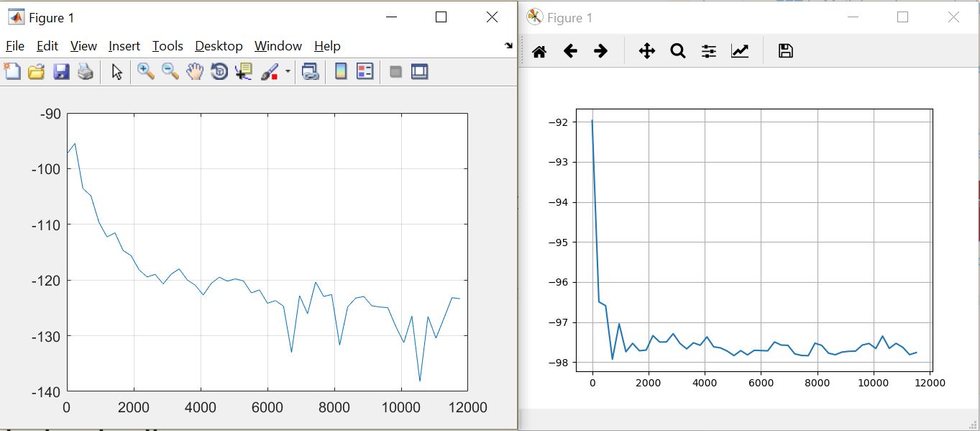Click the Hide Plot Tools icon
980x431 pixels.
(x=395, y=71)
